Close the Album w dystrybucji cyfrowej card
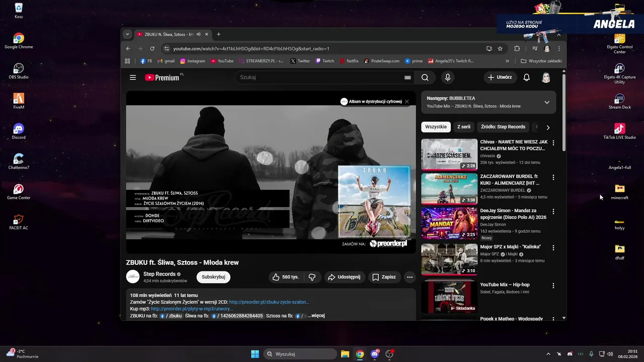This screenshot has height=362, width=644. click(407, 102)
